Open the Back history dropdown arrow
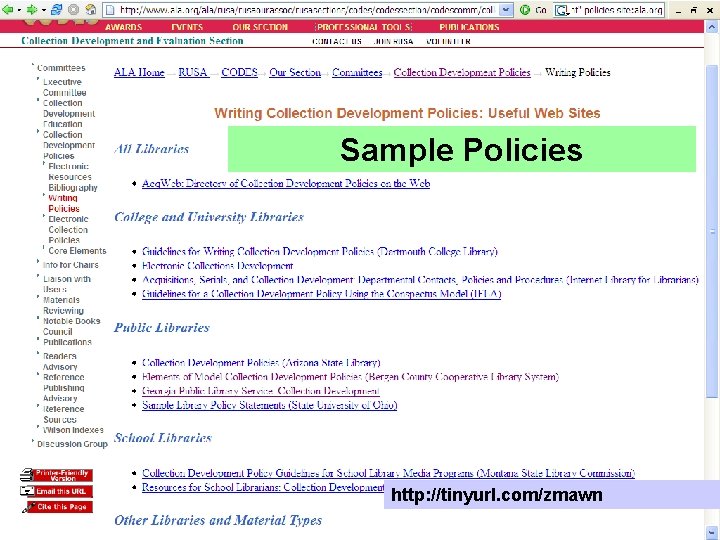 (18, 10)
